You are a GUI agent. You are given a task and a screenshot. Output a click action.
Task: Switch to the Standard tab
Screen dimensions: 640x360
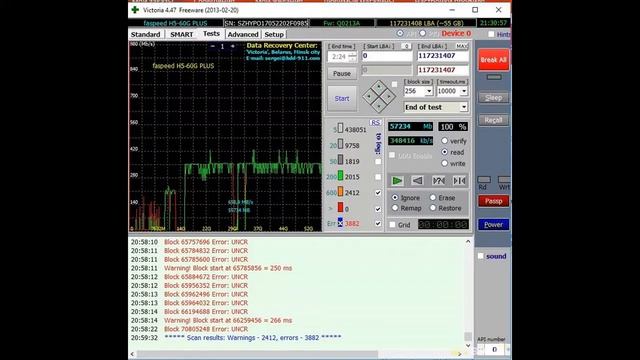[x=146, y=34]
